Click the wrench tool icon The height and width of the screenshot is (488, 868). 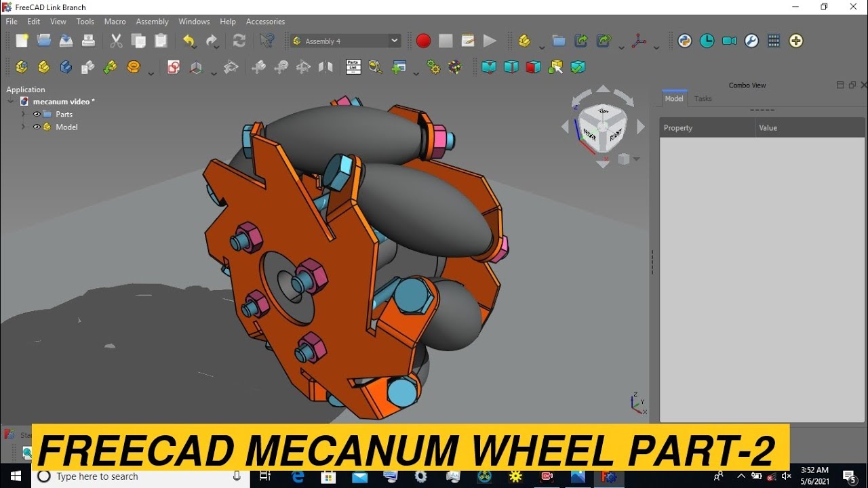[x=751, y=41]
